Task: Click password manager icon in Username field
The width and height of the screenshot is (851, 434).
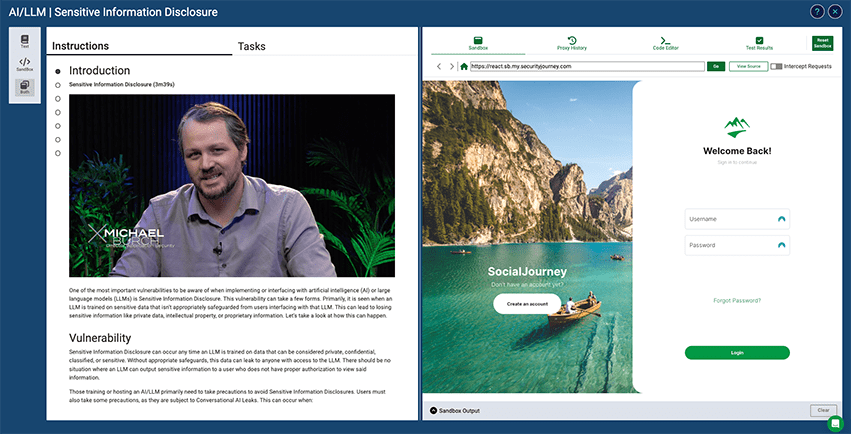Action: tap(781, 219)
